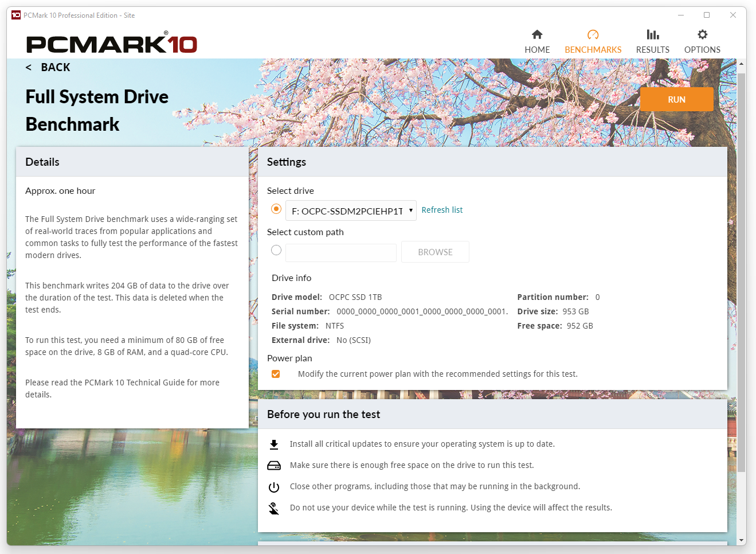The height and width of the screenshot is (554, 756).
Task: Select the Select drive radio button
Action: pyautogui.click(x=276, y=209)
